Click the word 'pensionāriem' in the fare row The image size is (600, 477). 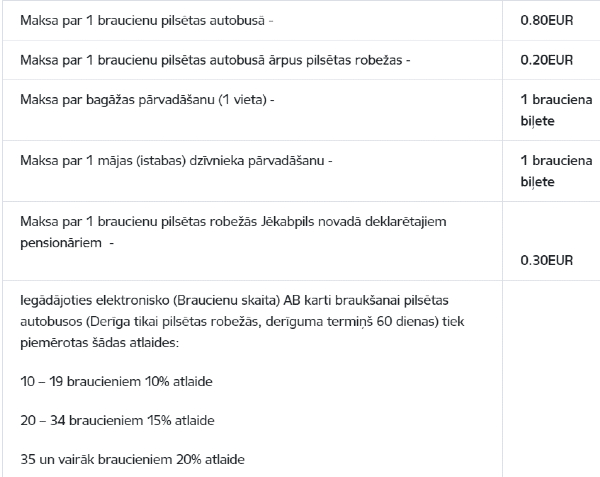(x=61, y=243)
